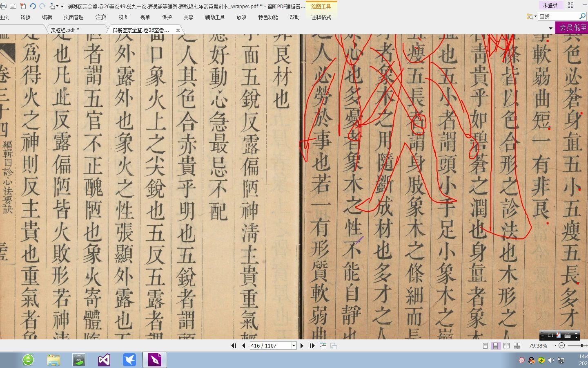Select single page view mode
This screenshot has width=588, height=368.
(x=485, y=346)
